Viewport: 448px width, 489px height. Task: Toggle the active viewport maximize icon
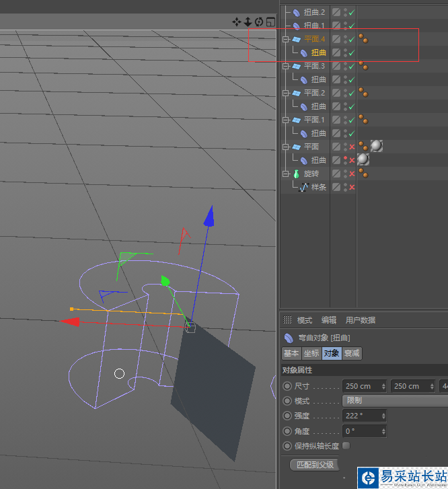click(x=271, y=22)
